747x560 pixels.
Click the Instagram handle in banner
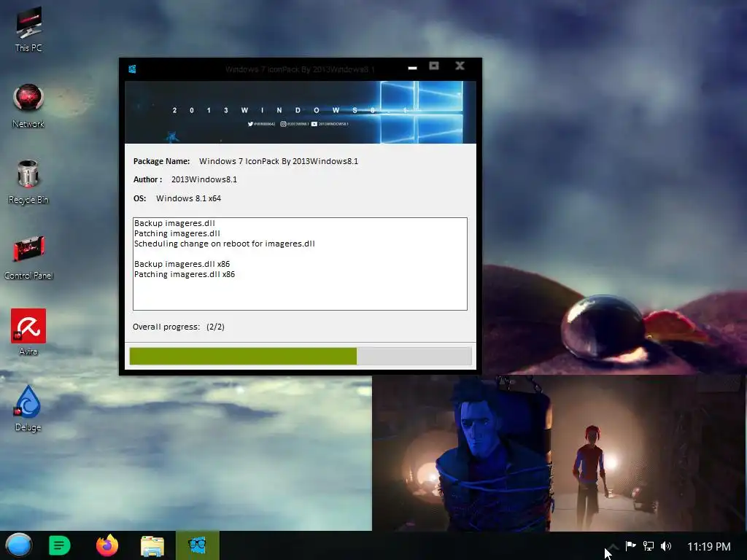tap(295, 124)
